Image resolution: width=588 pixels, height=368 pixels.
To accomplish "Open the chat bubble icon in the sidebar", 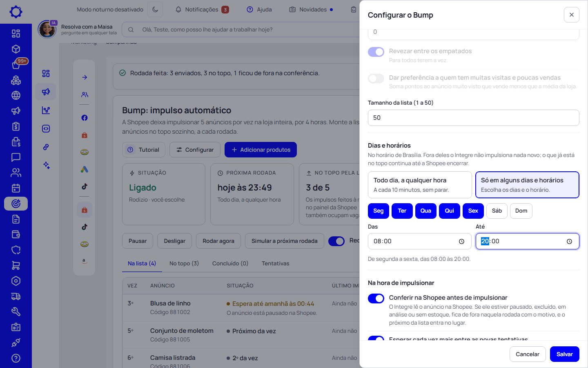I will click(x=16, y=157).
